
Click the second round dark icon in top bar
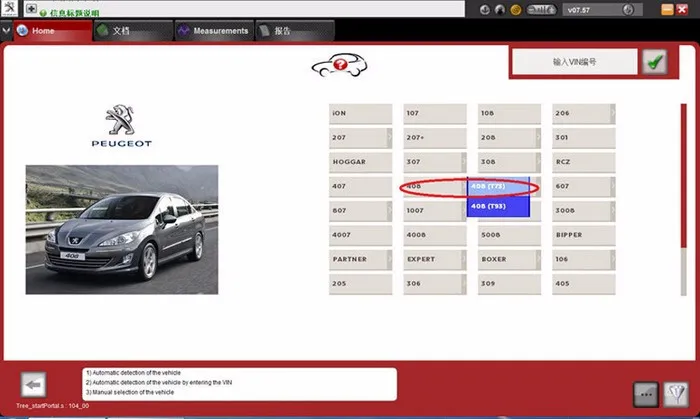500,10
